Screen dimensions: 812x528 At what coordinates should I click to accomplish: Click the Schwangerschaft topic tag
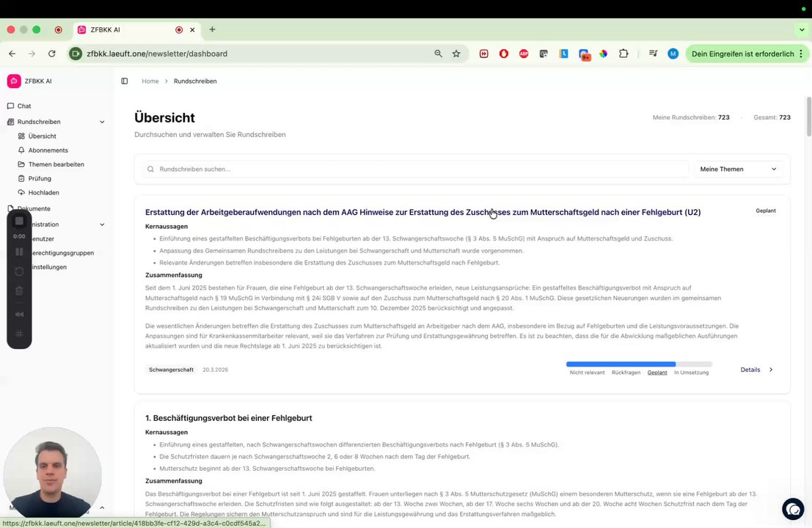pyautogui.click(x=171, y=370)
